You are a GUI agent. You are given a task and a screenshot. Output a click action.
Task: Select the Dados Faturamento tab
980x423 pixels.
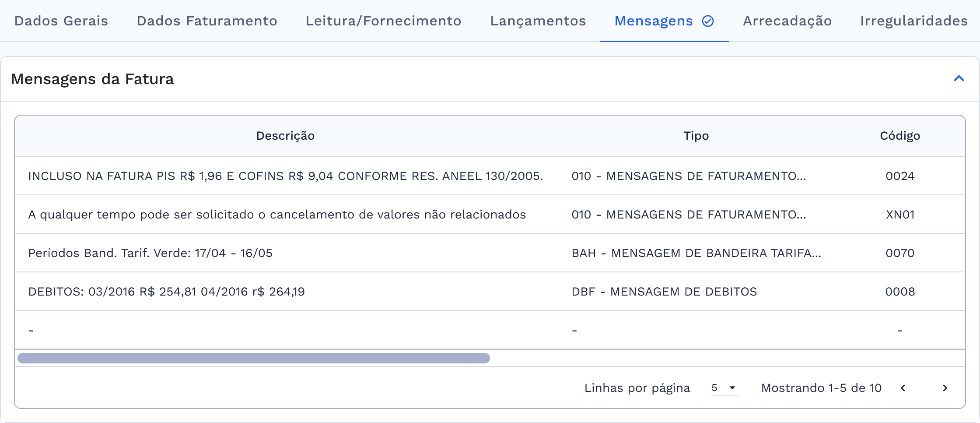click(206, 21)
